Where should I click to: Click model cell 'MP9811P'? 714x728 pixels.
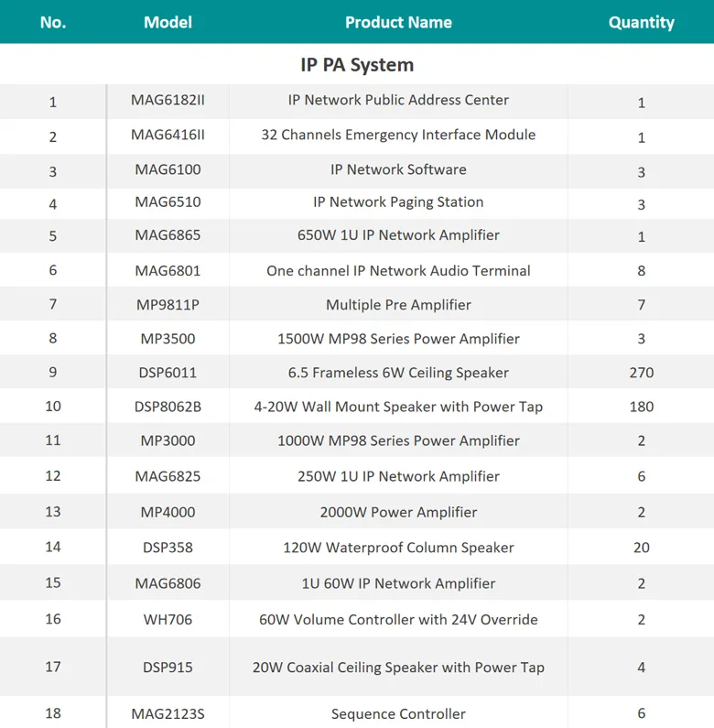click(x=168, y=305)
